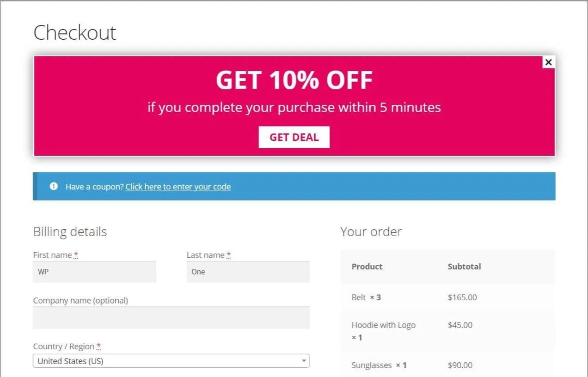The image size is (588, 377).
Task: Open the Country / Region dropdown
Action: point(171,360)
